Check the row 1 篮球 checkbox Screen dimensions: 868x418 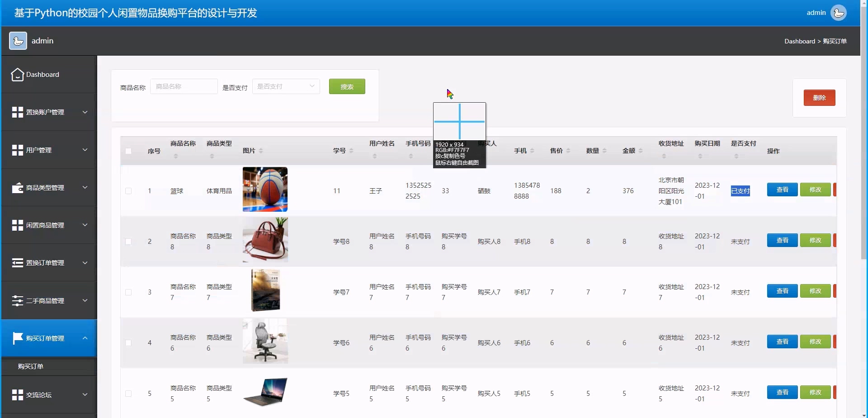128,191
